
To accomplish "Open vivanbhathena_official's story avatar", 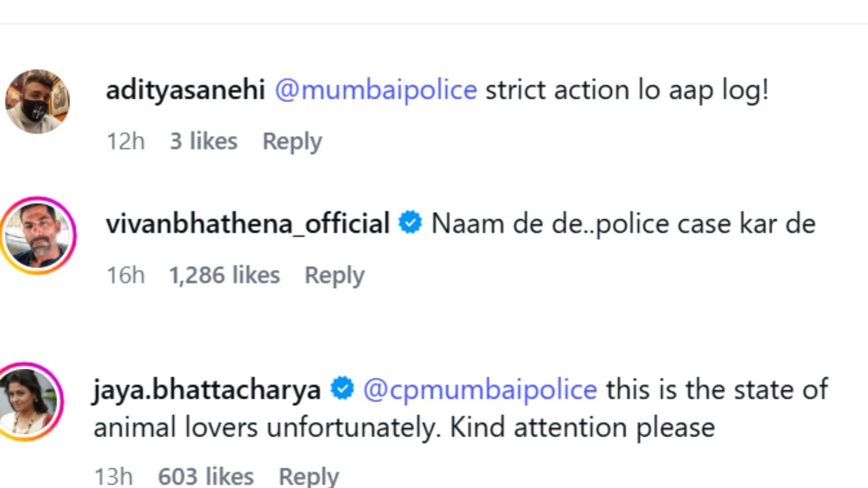I will [x=39, y=235].
